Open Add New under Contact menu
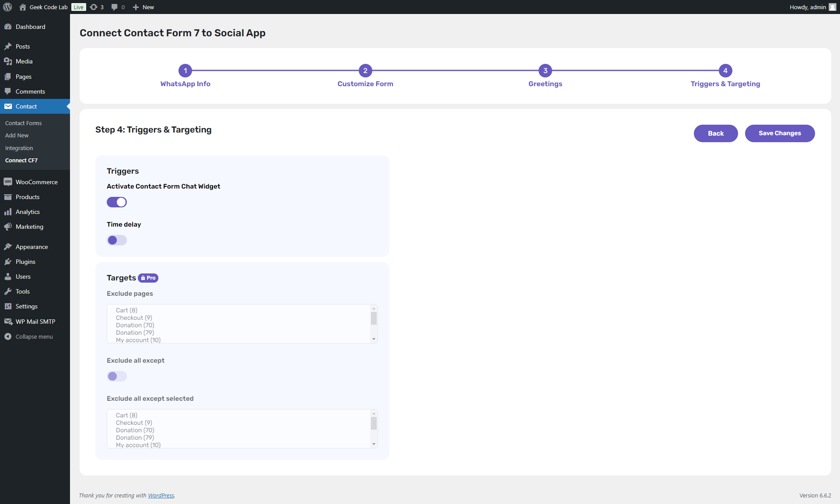 coord(17,136)
